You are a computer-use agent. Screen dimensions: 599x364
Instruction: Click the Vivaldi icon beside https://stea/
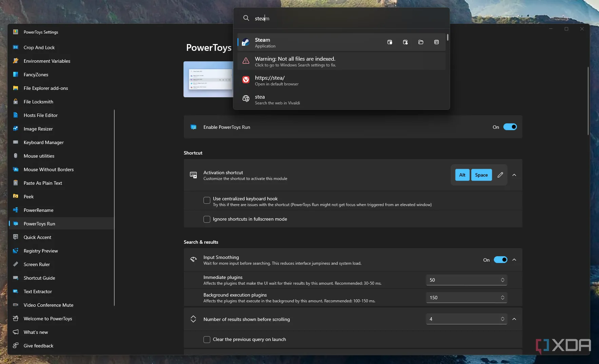tap(246, 80)
